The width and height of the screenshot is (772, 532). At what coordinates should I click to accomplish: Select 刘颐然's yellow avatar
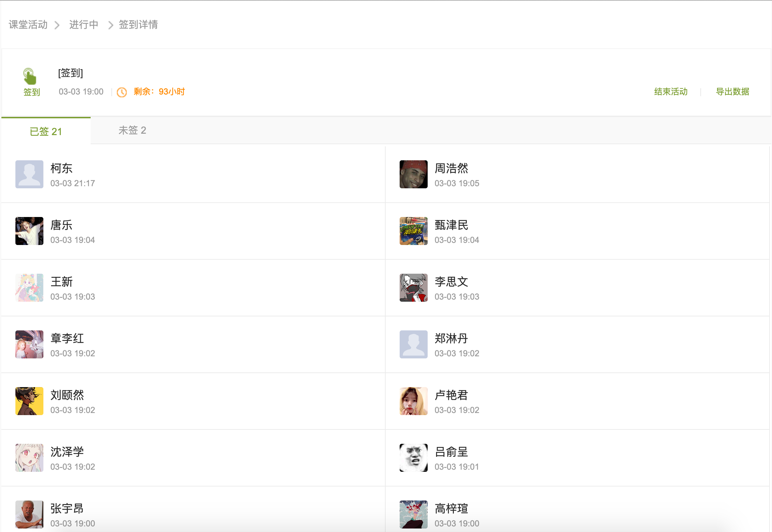coord(29,401)
